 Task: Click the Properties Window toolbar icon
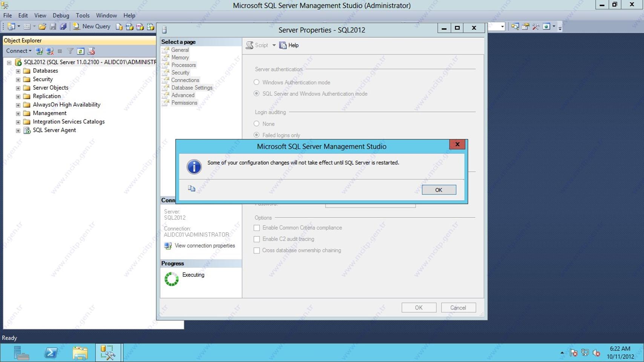[x=525, y=26]
